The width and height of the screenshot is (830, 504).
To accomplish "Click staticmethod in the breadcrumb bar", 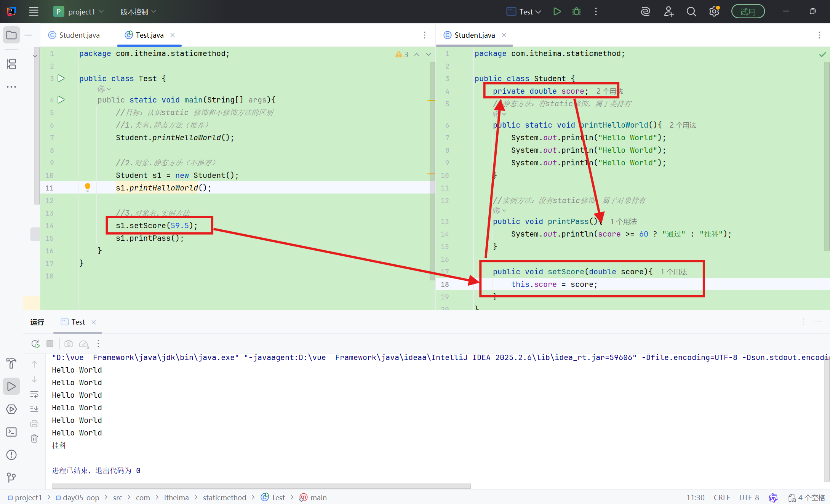I will pyautogui.click(x=224, y=498).
